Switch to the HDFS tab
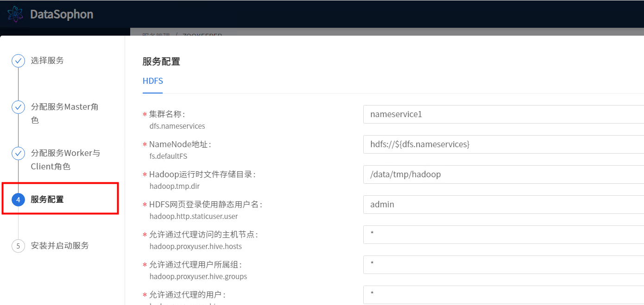 click(x=153, y=81)
